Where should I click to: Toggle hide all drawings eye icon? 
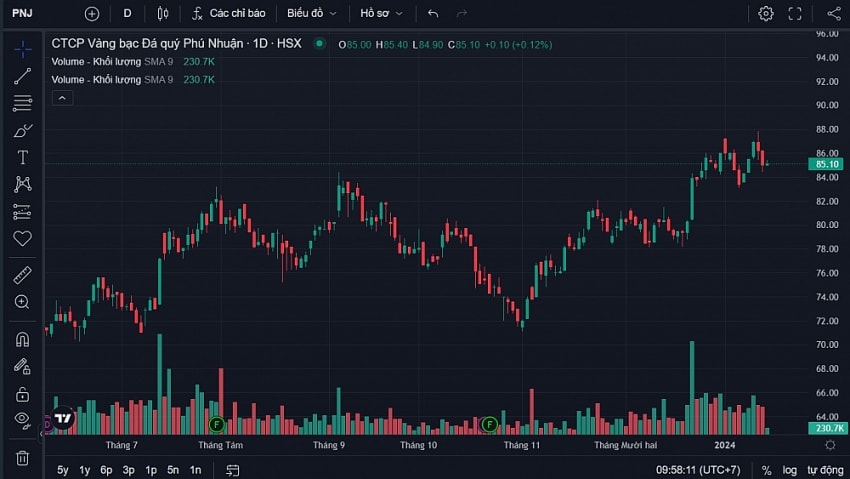[22, 419]
